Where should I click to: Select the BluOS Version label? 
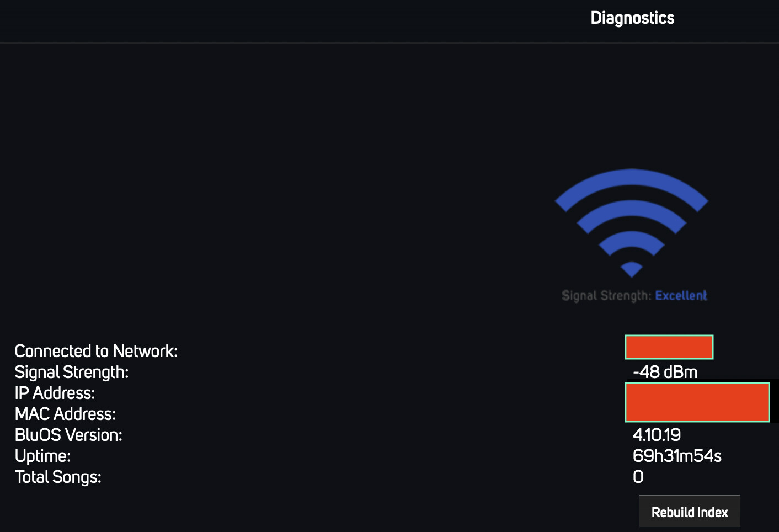click(x=68, y=435)
